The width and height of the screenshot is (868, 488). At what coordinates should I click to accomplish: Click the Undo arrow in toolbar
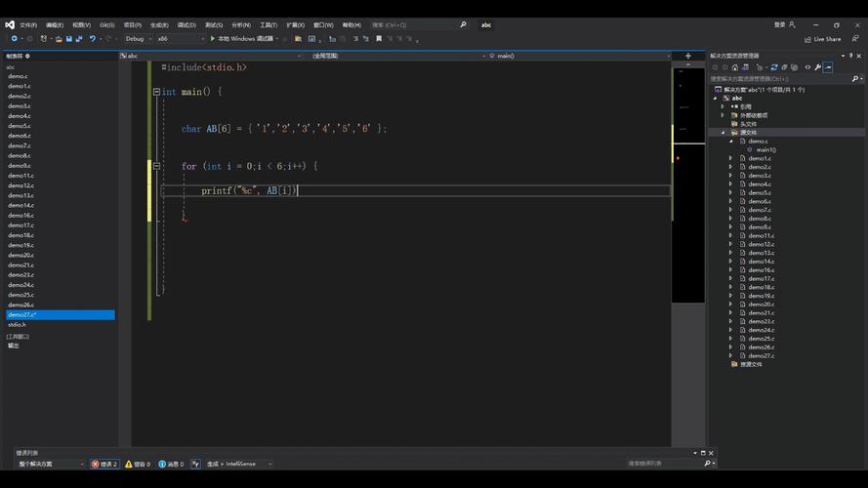tap(93, 39)
